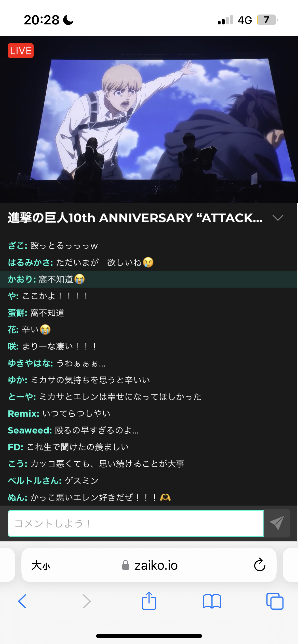Send comment with the paper plane icon
Viewport: 298px width, 644px height.
pos(277,523)
